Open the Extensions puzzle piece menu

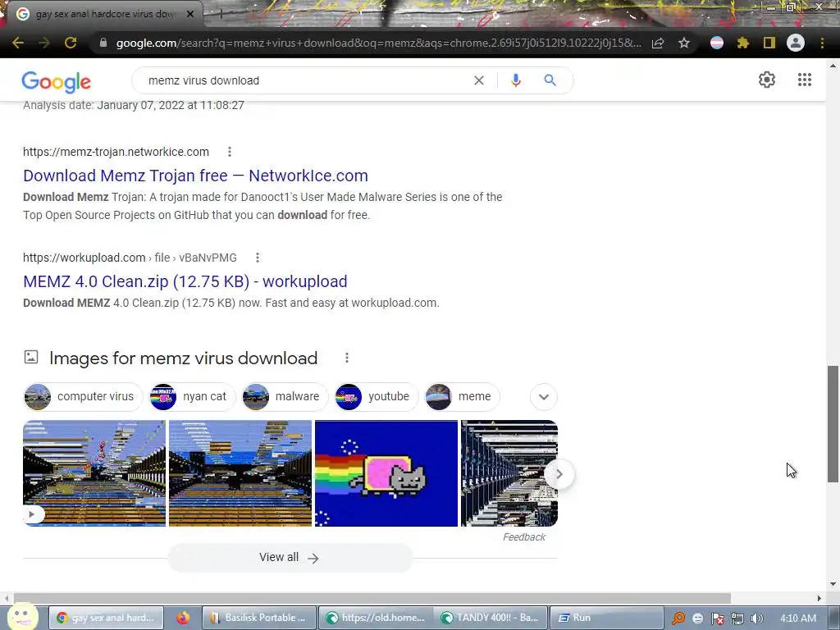[743, 43]
